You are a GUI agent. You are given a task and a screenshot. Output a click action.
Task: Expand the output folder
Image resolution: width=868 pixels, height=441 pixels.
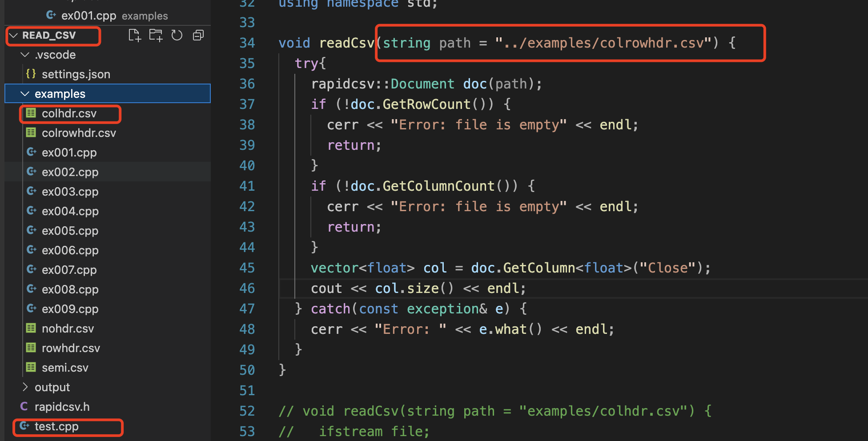click(25, 387)
